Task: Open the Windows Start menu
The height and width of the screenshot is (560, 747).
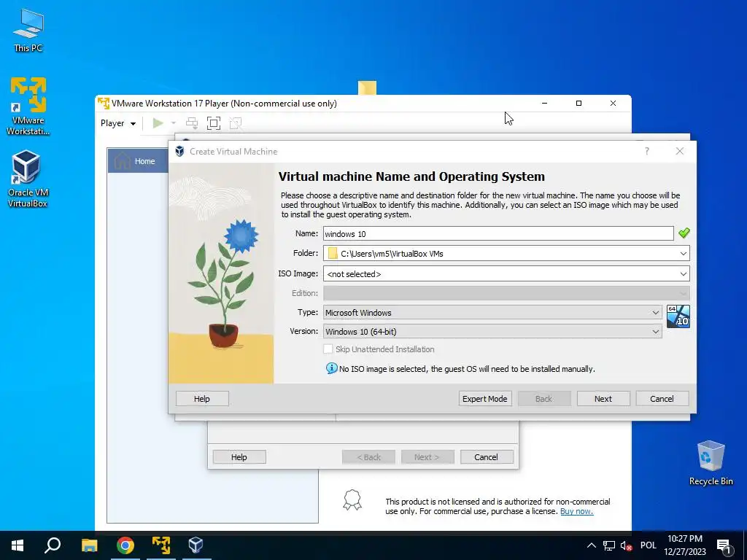Action: click(18, 545)
